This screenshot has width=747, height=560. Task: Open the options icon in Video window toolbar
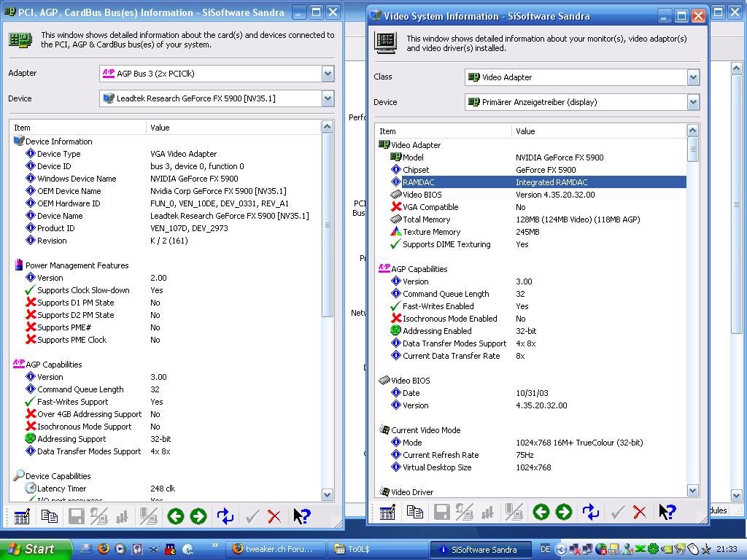click(387, 513)
